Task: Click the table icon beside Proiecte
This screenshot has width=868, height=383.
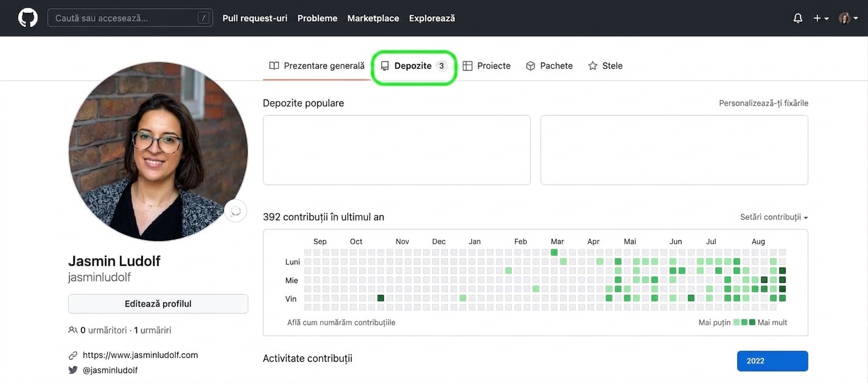Action: point(467,66)
